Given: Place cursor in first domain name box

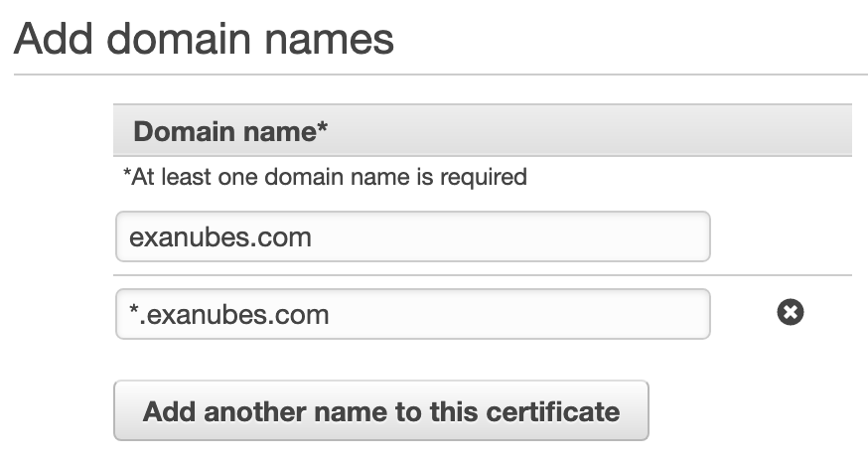Looking at the screenshot, I should 412,236.
